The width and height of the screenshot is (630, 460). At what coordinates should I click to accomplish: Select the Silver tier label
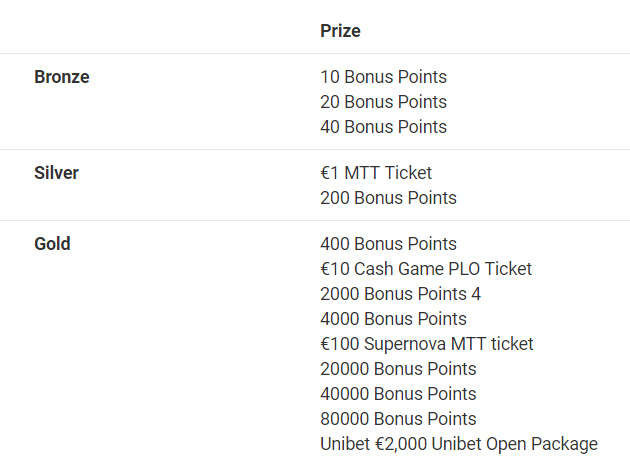tap(57, 173)
